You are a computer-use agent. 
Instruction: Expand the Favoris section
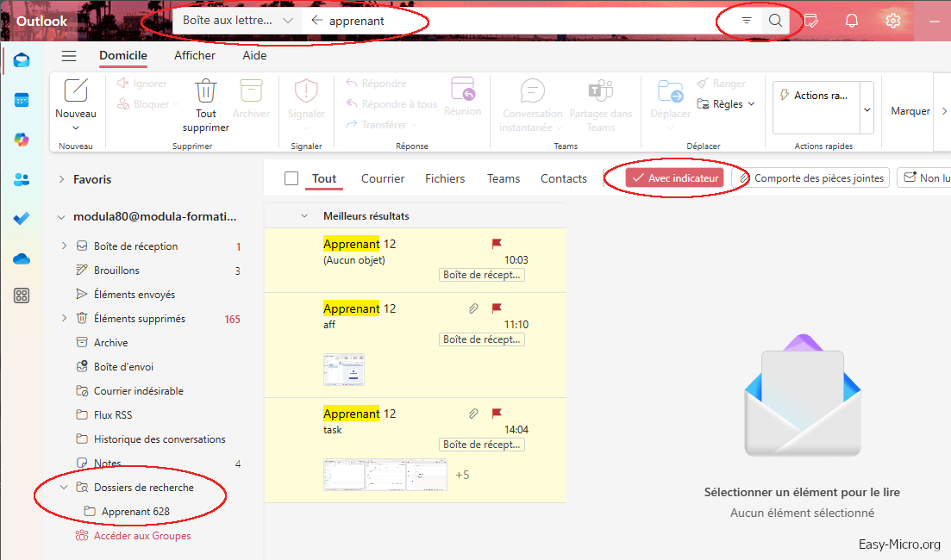point(61,179)
